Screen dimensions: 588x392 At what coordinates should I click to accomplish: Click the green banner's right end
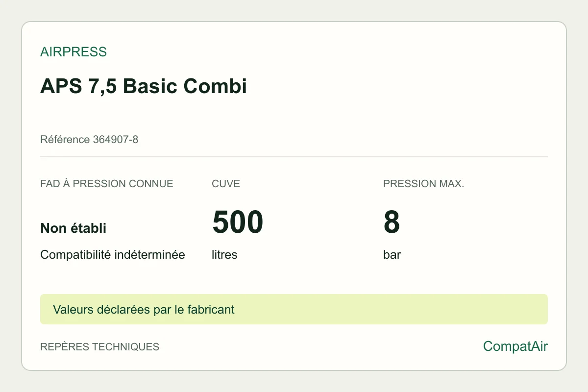point(534,309)
